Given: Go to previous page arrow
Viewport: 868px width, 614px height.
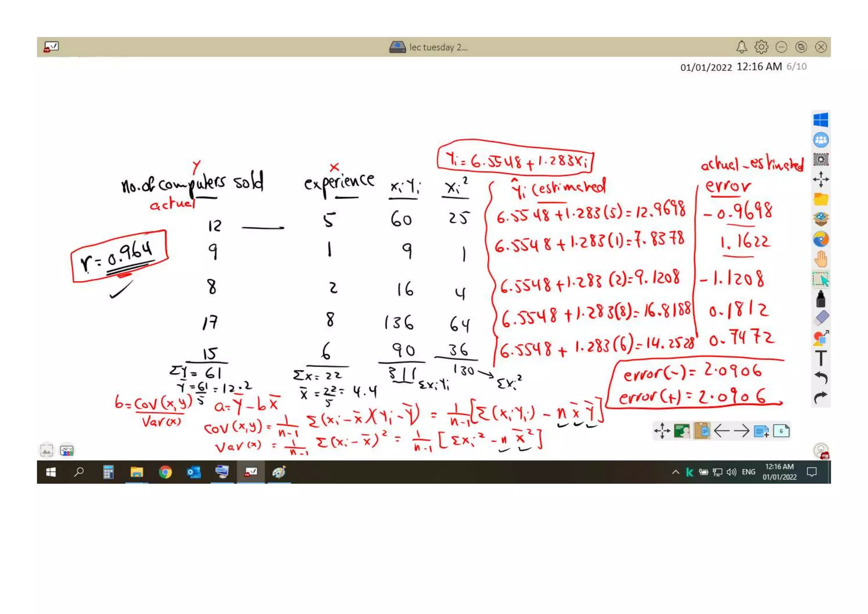Looking at the screenshot, I should point(721,431).
